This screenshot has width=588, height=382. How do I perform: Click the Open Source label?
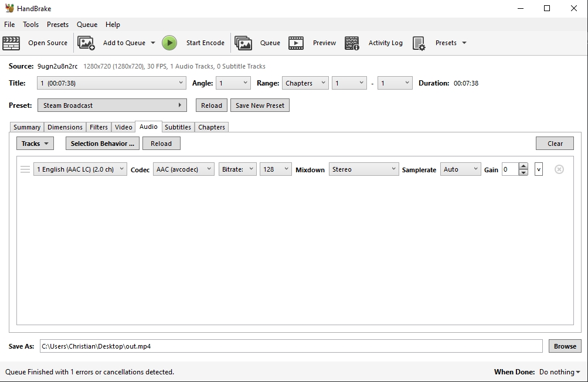pyautogui.click(x=47, y=43)
